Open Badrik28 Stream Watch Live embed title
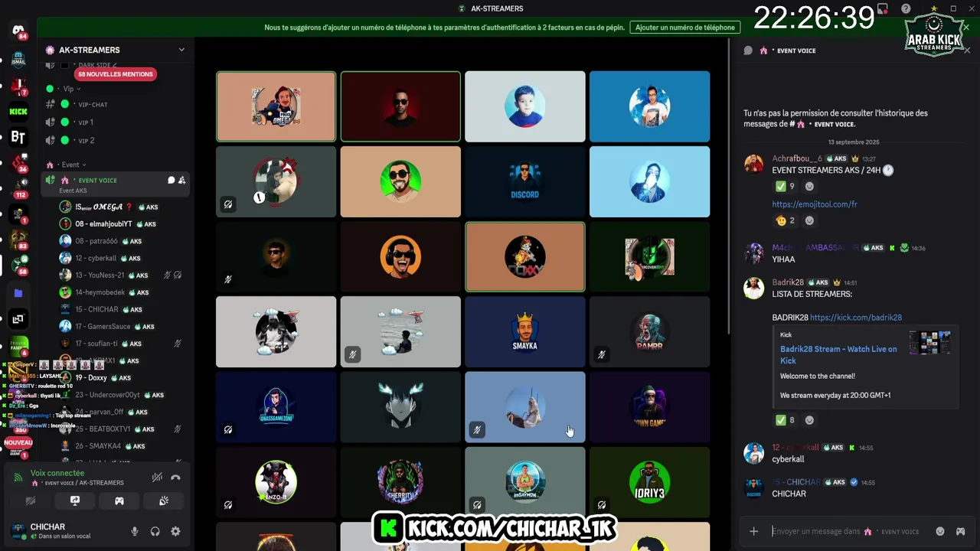This screenshot has height=551, width=980. click(x=838, y=354)
